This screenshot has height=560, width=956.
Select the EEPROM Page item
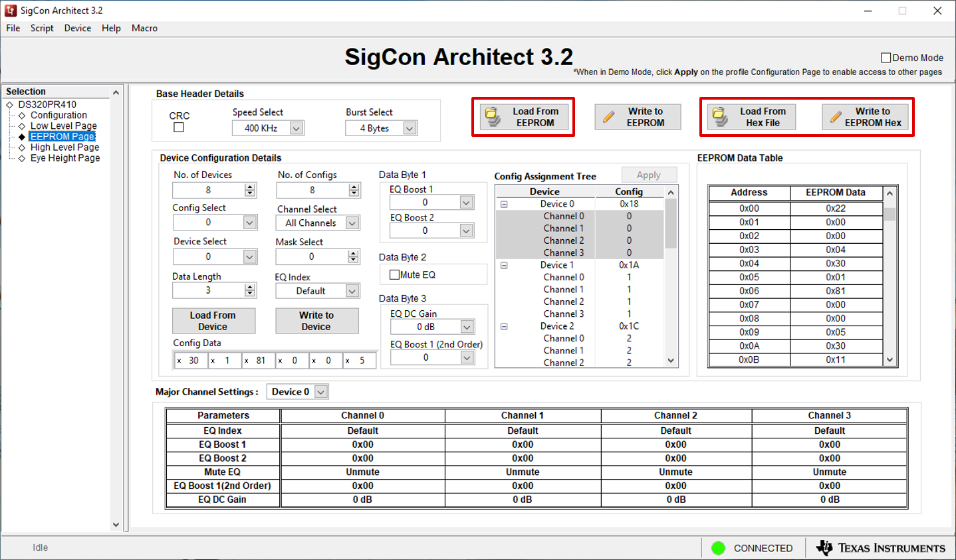point(62,136)
